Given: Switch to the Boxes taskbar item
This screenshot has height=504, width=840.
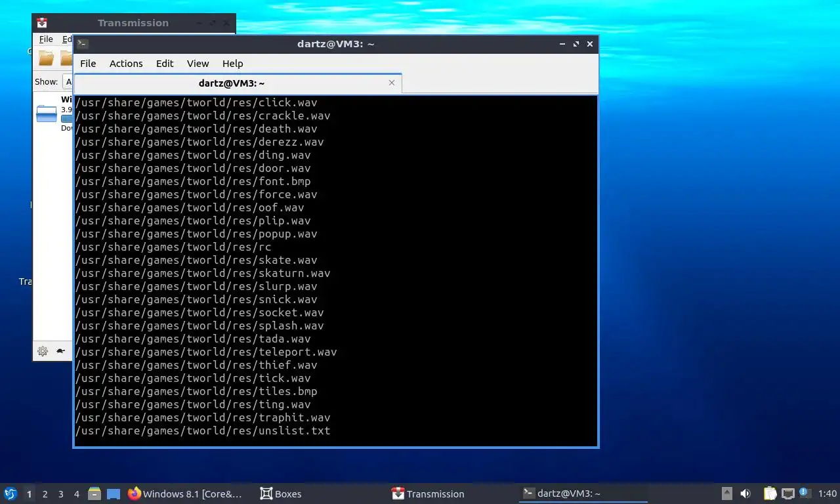Looking at the screenshot, I should 281,494.
